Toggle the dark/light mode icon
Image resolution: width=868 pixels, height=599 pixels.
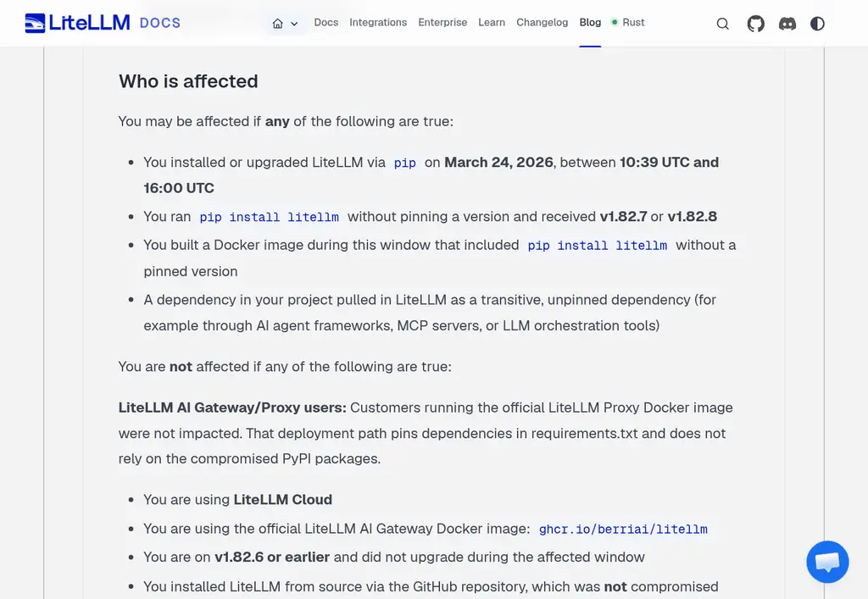click(817, 23)
